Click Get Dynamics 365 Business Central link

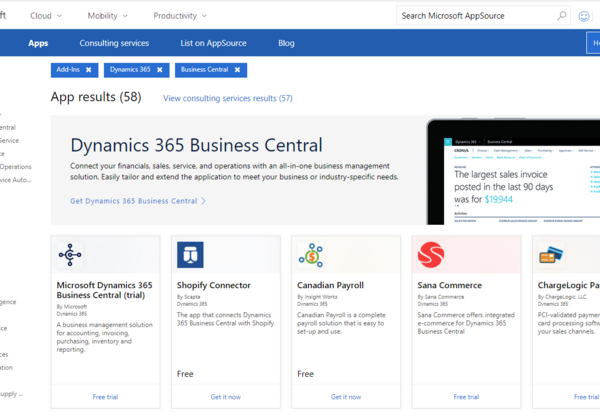tap(138, 201)
